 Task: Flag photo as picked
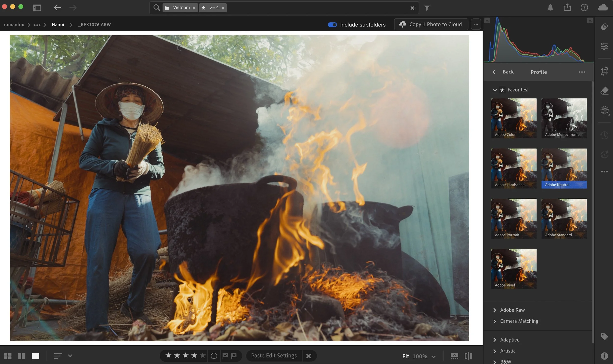[225, 355]
